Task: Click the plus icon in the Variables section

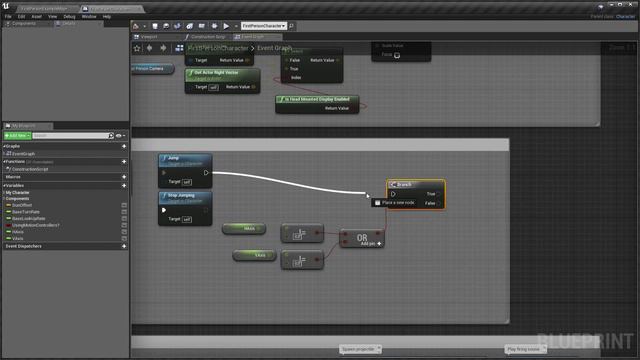Action: click(124, 186)
